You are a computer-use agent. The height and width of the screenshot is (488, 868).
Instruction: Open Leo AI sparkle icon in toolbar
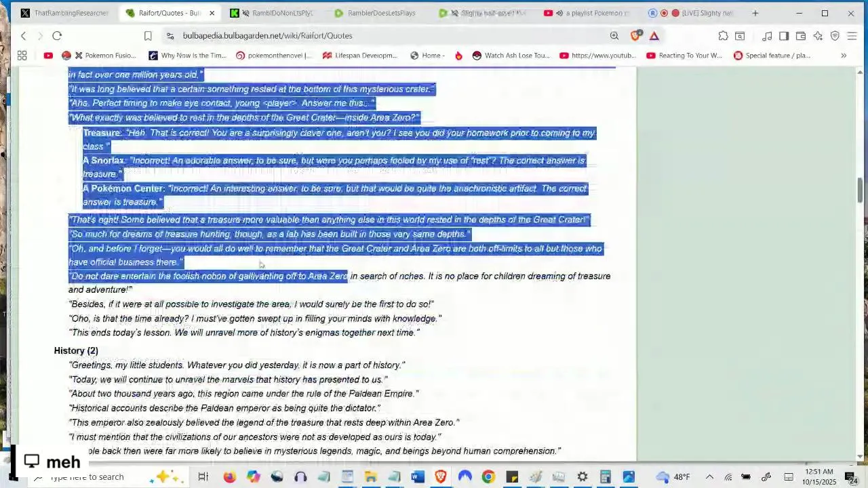(818, 36)
